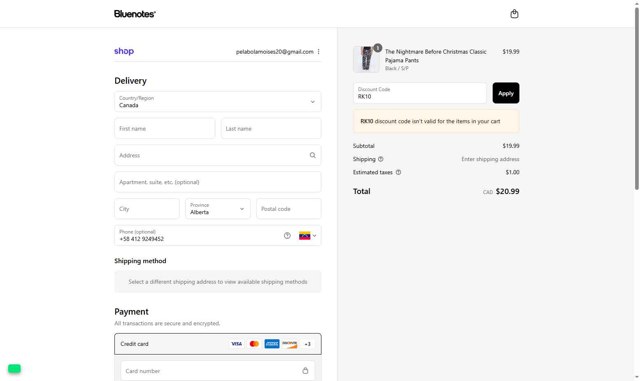Screen dimensions: 640x381
Task: Open the shopping bag cart icon
Action: (x=514, y=14)
